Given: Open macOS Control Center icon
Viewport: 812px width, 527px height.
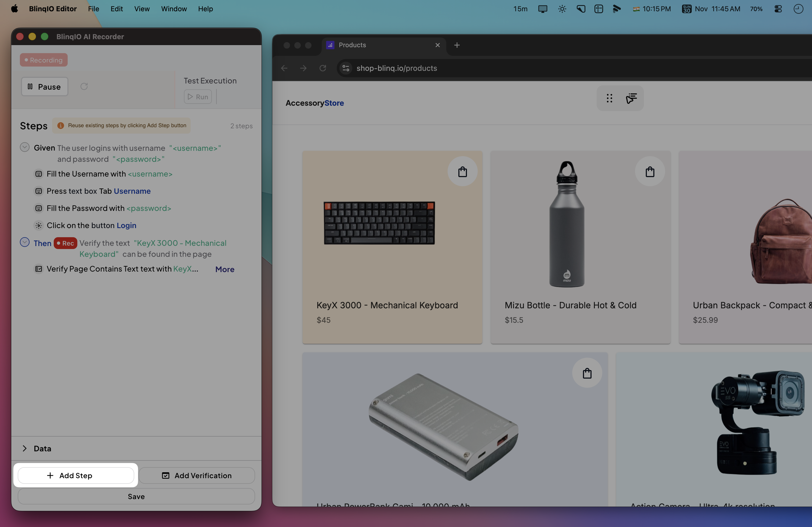Looking at the screenshot, I should pyautogui.click(x=778, y=9).
